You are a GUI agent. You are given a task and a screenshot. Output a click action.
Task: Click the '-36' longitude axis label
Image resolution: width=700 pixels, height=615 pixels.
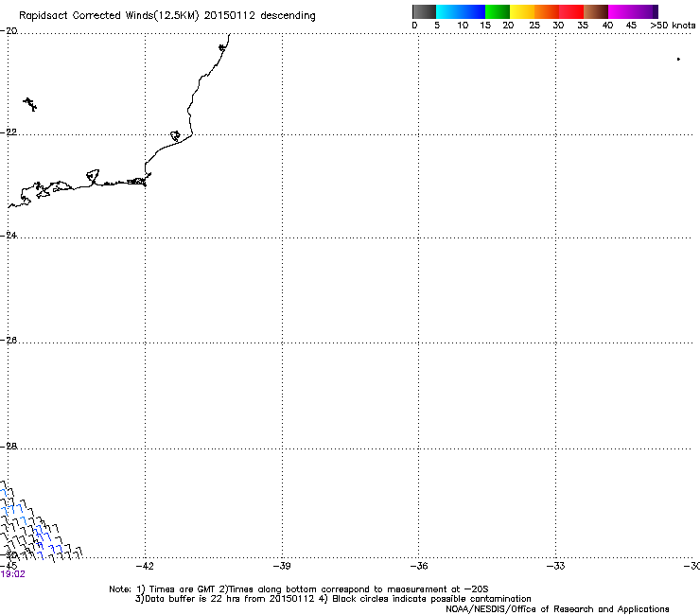[419, 567]
